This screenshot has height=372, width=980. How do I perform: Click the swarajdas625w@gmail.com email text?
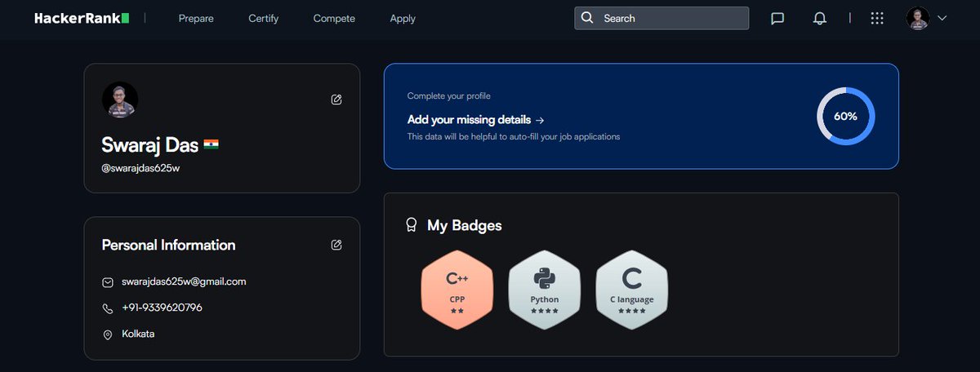click(184, 281)
